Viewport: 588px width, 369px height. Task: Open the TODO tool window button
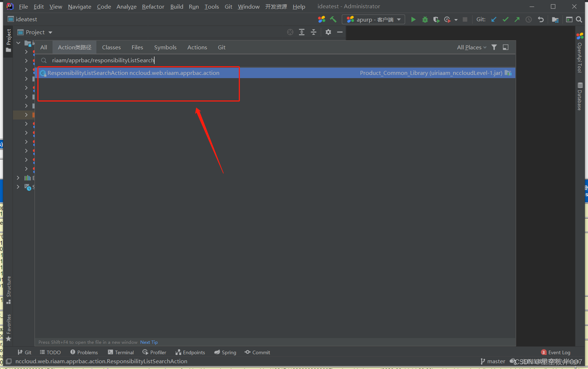pyautogui.click(x=50, y=352)
